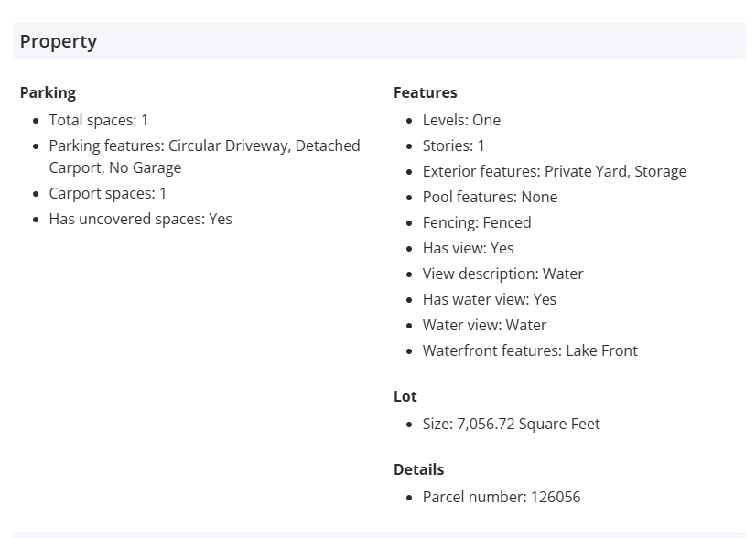Click the Lot subsection heading
The height and width of the screenshot is (538, 756).
point(405,396)
